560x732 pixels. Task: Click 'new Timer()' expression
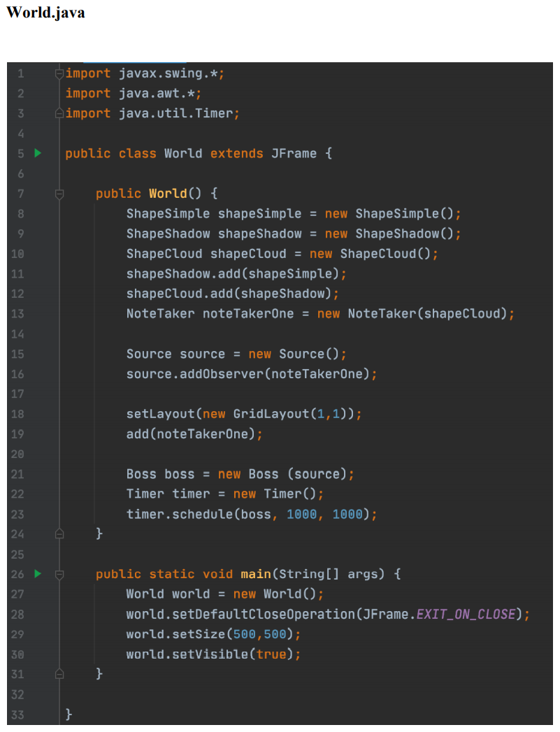275,494
